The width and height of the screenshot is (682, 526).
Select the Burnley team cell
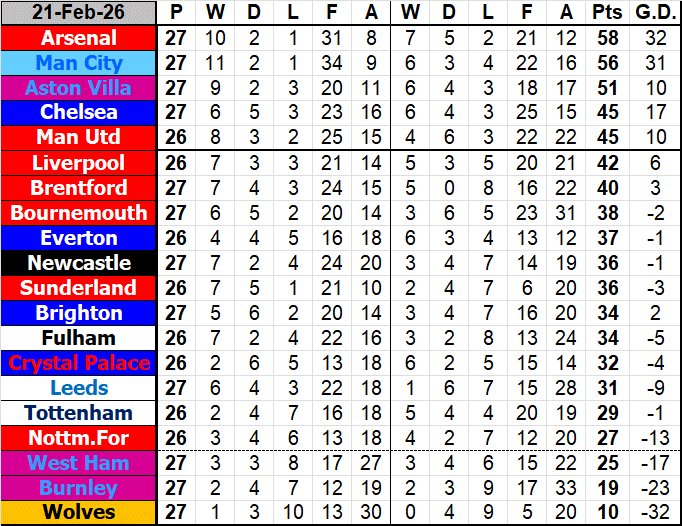pyautogui.click(x=79, y=488)
